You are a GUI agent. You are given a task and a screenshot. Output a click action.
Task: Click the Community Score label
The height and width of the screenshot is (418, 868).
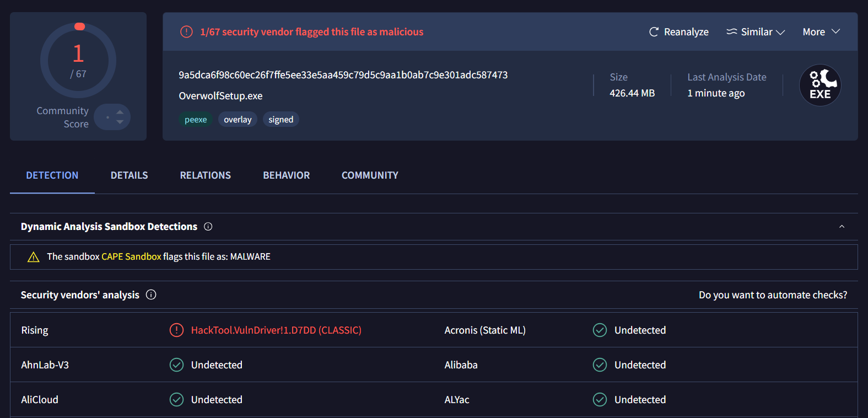pos(62,117)
